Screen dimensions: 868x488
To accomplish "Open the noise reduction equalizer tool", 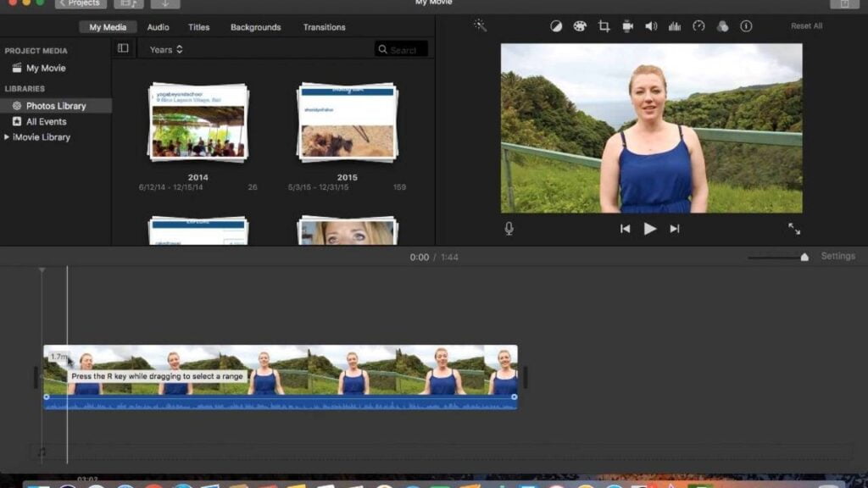I will point(675,26).
